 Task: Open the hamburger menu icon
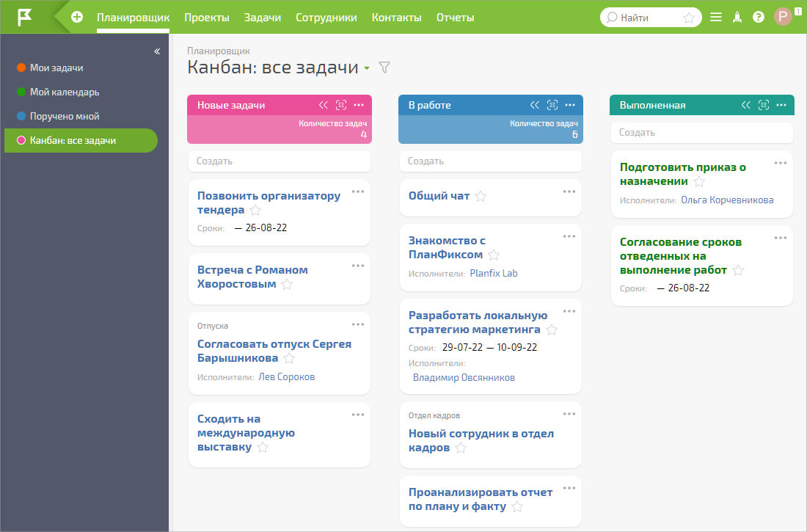point(716,18)
